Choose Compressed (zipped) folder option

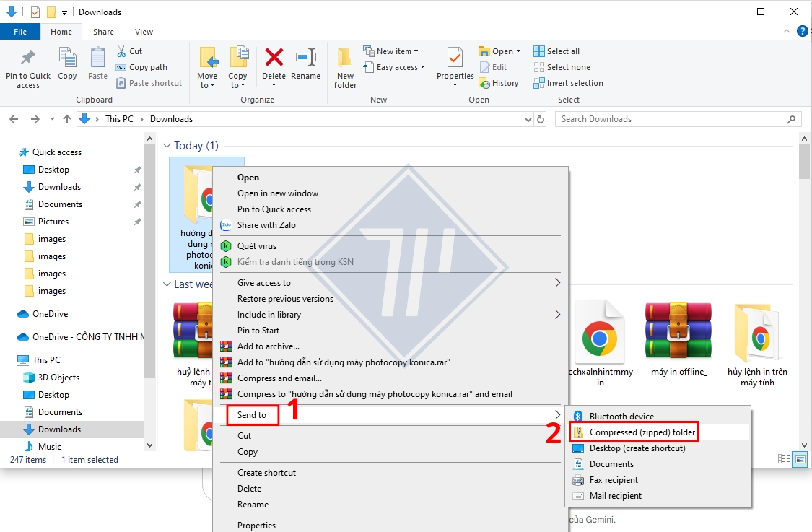[x=642, y=432]
